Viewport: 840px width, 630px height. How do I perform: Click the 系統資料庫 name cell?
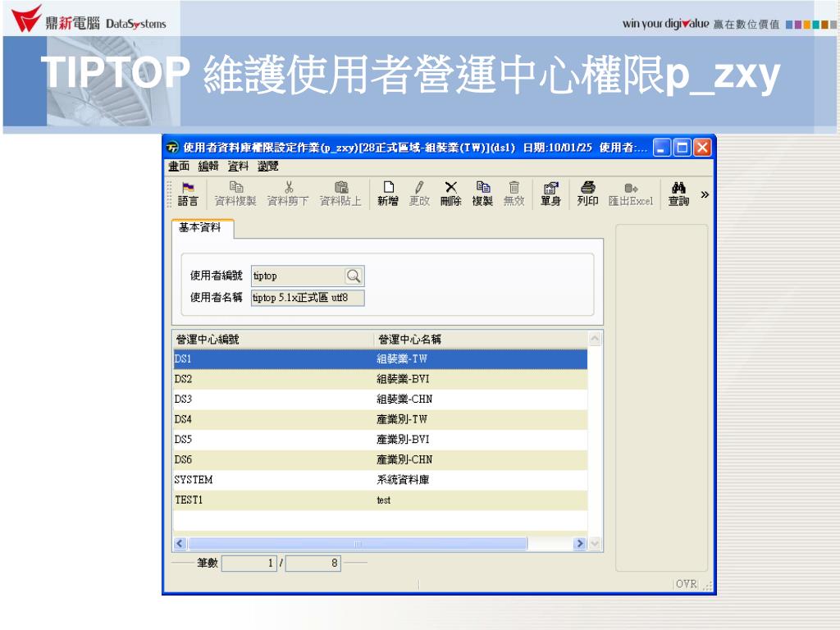tap(403, 479)
